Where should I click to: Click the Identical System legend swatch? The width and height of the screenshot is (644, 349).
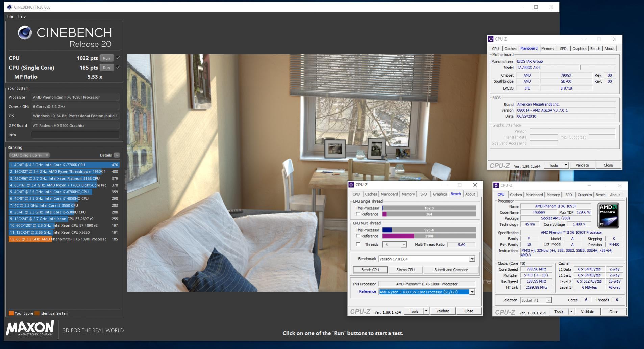coord(37,313)
